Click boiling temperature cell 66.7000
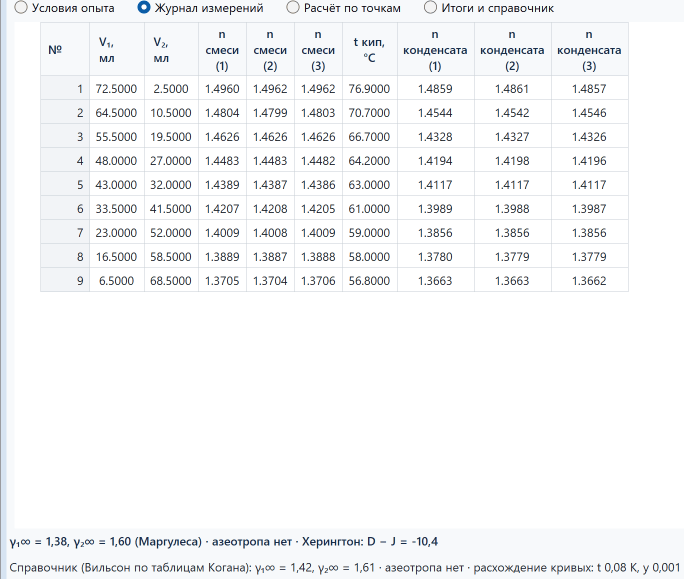 370,137
